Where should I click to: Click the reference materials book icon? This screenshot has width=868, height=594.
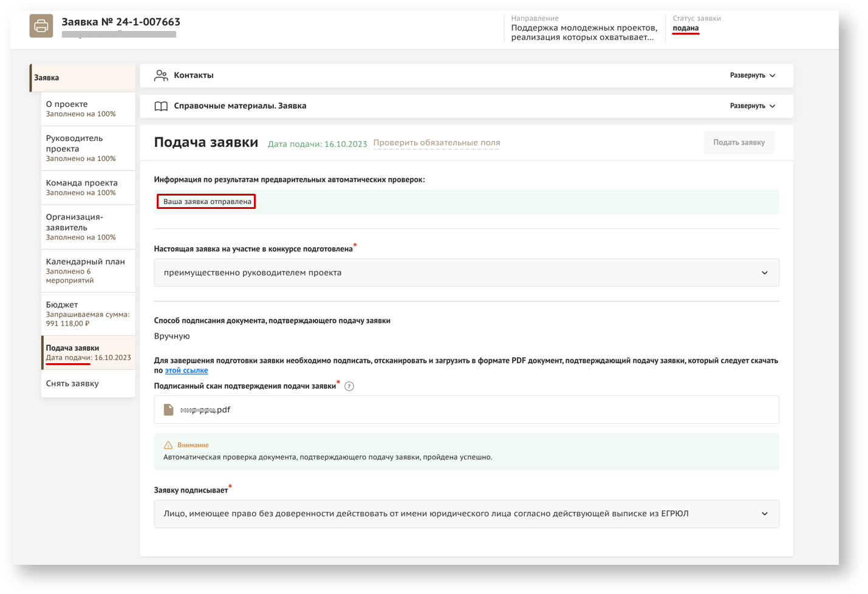pyautogui.click(x=161, y=106)
